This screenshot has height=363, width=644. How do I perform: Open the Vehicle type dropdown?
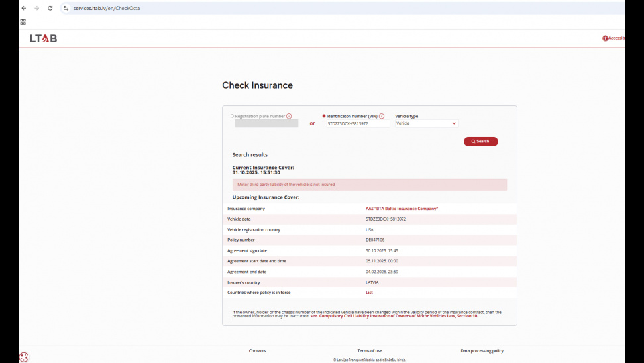click(x=426, y=123)
